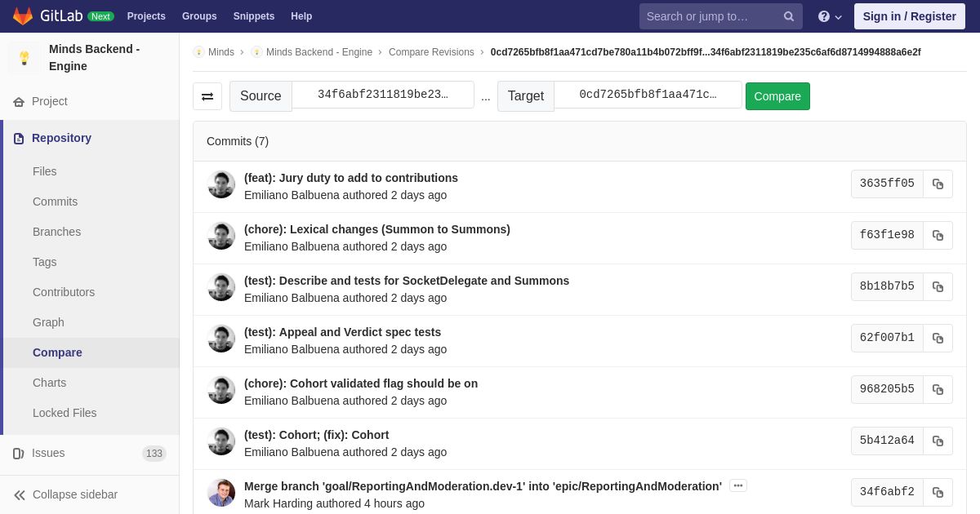The image size is (980, 514).
Task: Open the Help question-mark dropdown
Action: (830, 16)
